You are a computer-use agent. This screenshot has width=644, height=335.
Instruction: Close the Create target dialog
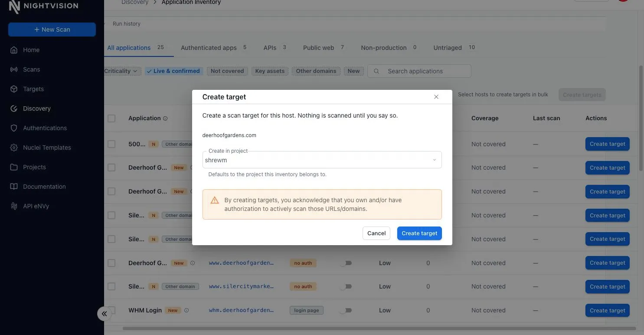point(436,97)
